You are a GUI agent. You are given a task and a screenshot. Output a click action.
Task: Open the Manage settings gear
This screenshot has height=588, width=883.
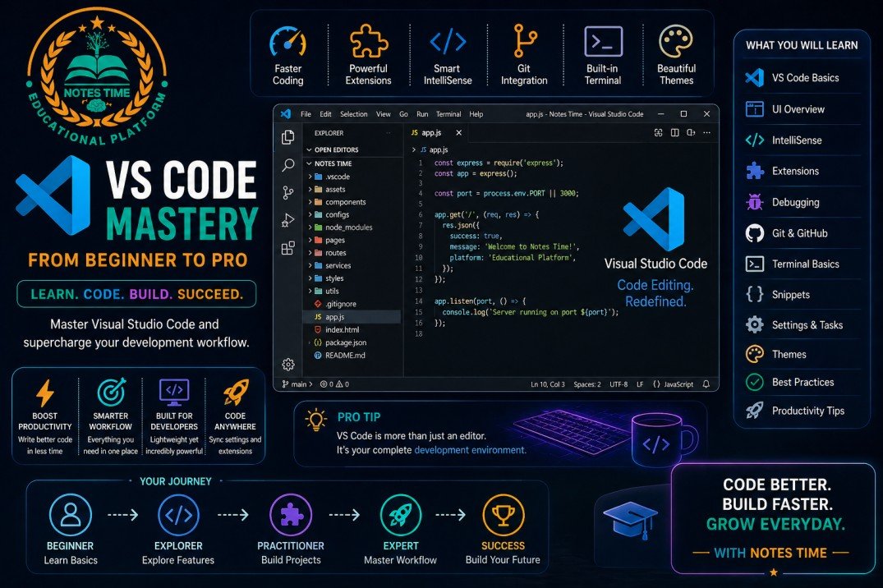(x=287, y=364)
